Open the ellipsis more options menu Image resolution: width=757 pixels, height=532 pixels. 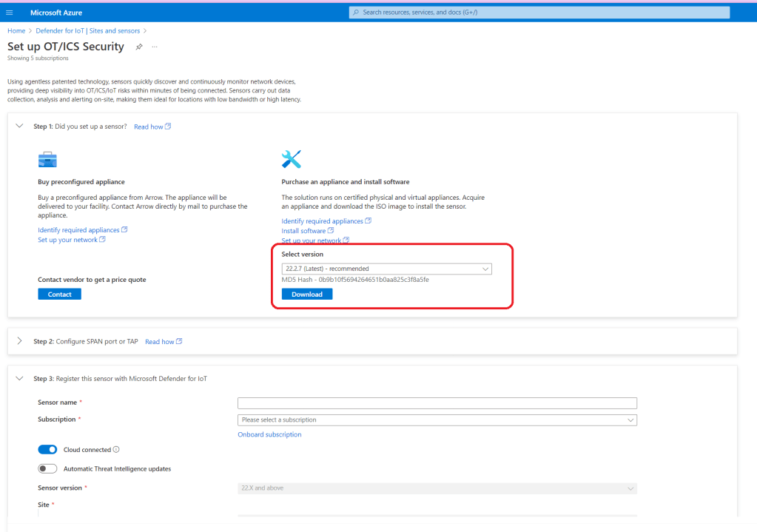155,47
